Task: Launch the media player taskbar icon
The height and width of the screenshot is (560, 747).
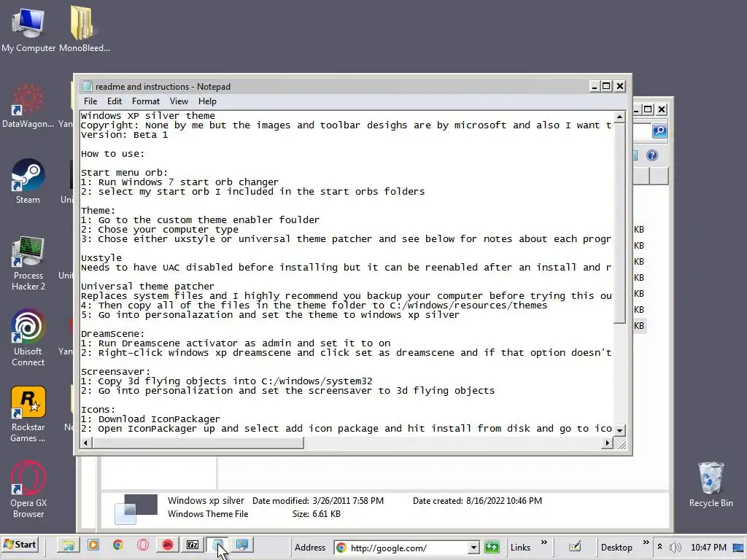Action: [x=93, y=545]
